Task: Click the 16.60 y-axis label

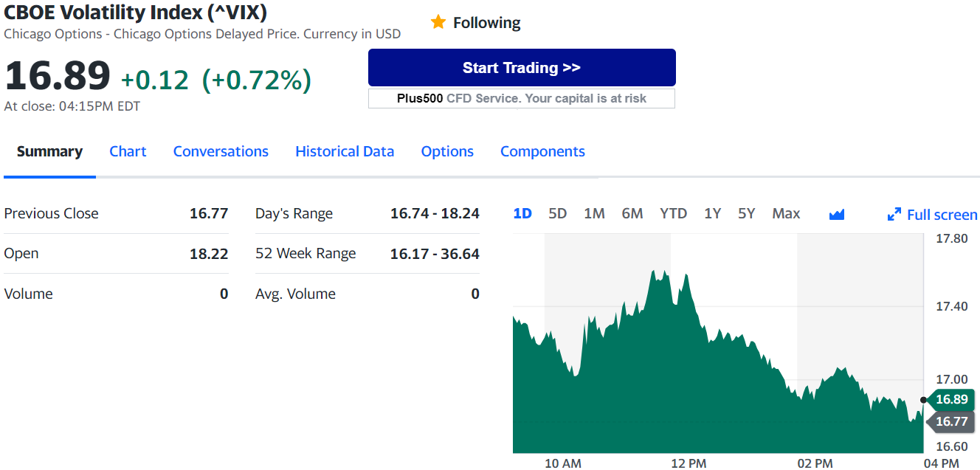Action: pyautogui.click(x=951, y=446)
